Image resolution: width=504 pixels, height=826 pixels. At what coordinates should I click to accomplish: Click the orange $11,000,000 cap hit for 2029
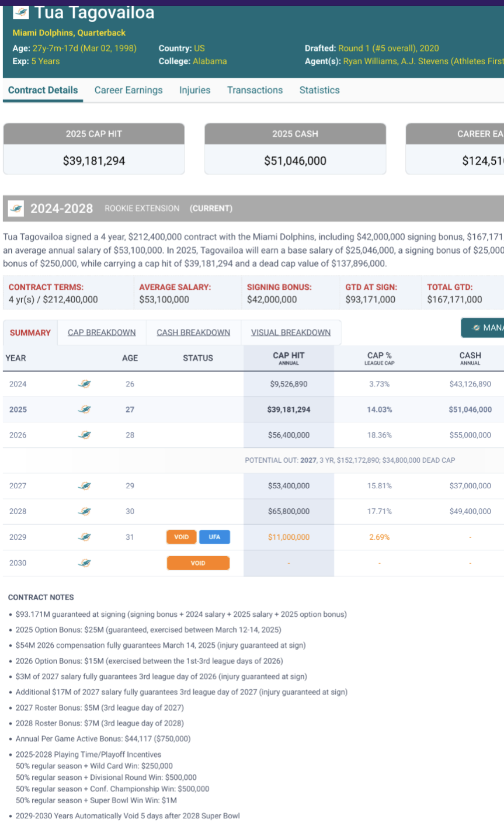pyautogui.click(x=289, y=537)
